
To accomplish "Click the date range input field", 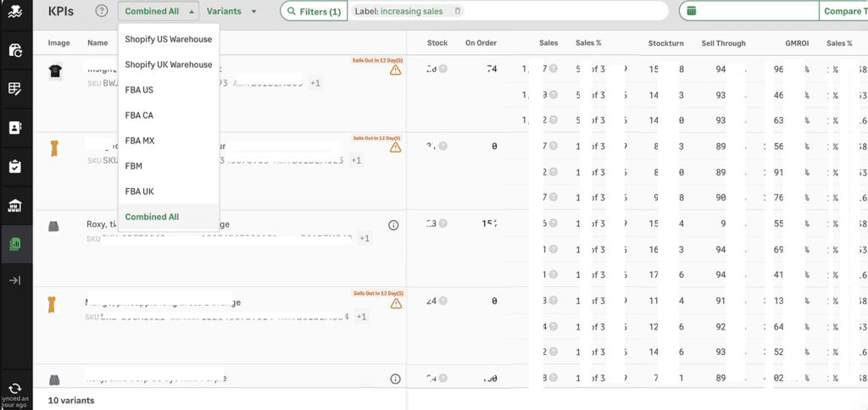I will pos(749,11).
